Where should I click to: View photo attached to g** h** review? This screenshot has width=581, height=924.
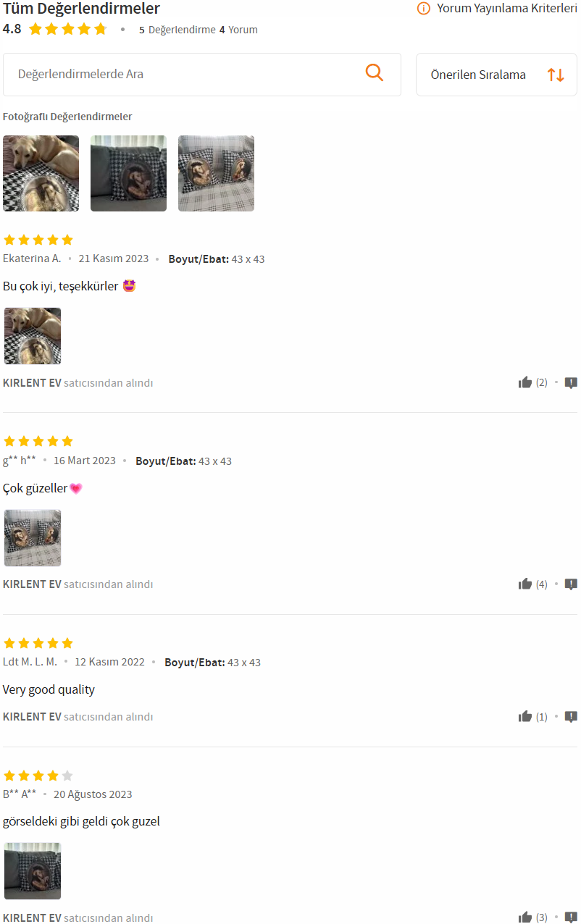tap(33, 538)
